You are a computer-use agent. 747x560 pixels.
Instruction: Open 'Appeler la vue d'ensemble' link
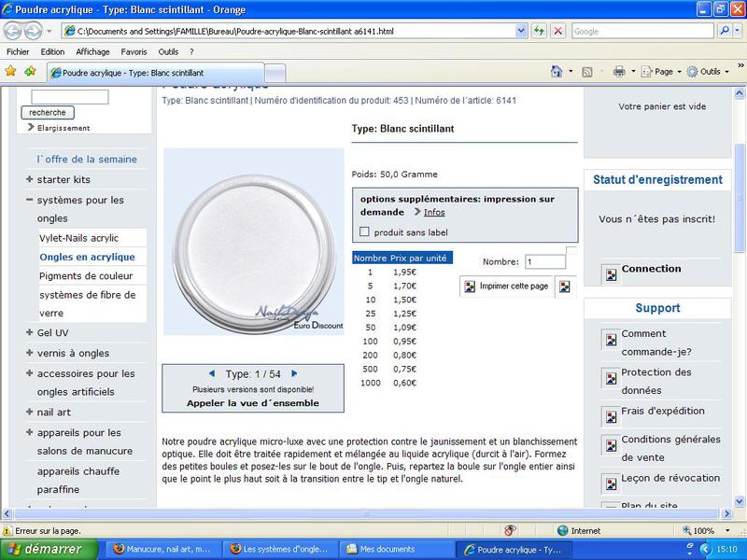pyautogui.click(x=253, y=403)
